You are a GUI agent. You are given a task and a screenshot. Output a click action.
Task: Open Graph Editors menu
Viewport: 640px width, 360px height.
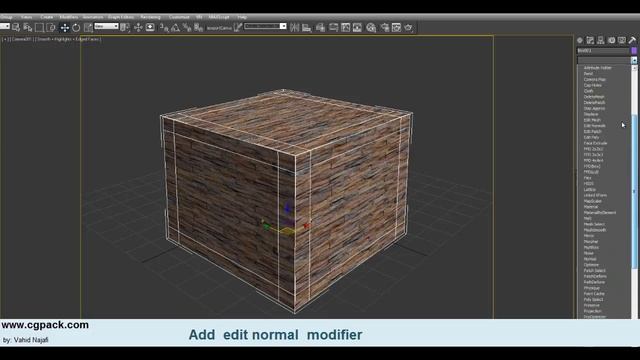pos(121,17)
